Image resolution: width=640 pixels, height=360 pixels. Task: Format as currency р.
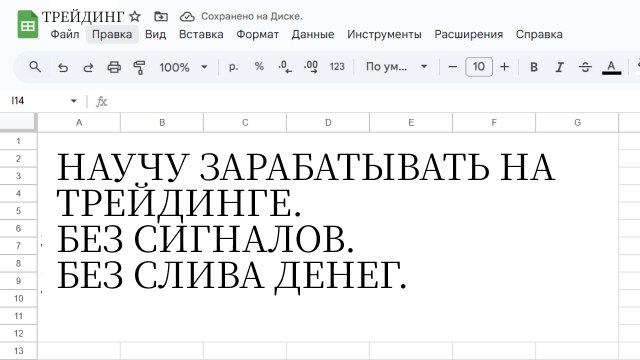pos(233,67)
